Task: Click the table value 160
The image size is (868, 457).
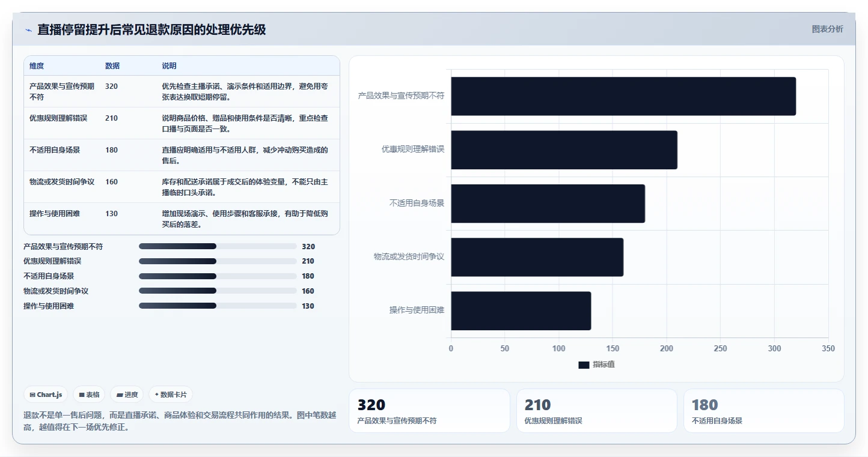Action: (x=111, y=181)
